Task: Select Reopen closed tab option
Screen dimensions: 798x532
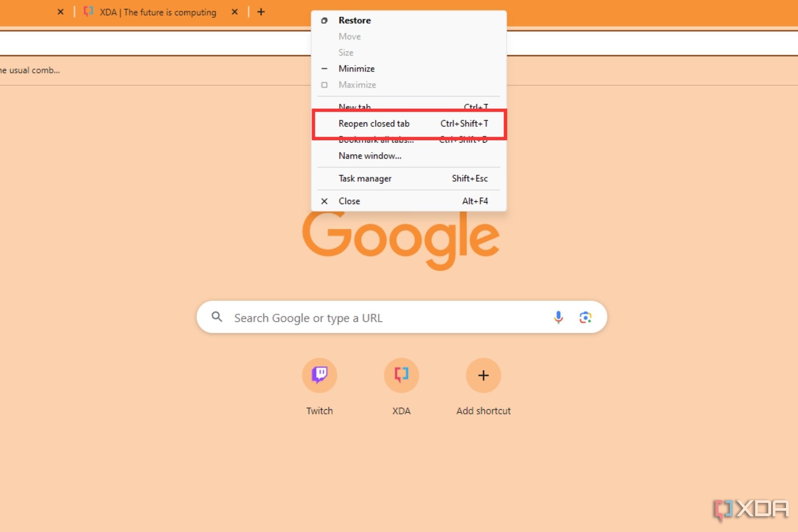Action: click(374, 123)
